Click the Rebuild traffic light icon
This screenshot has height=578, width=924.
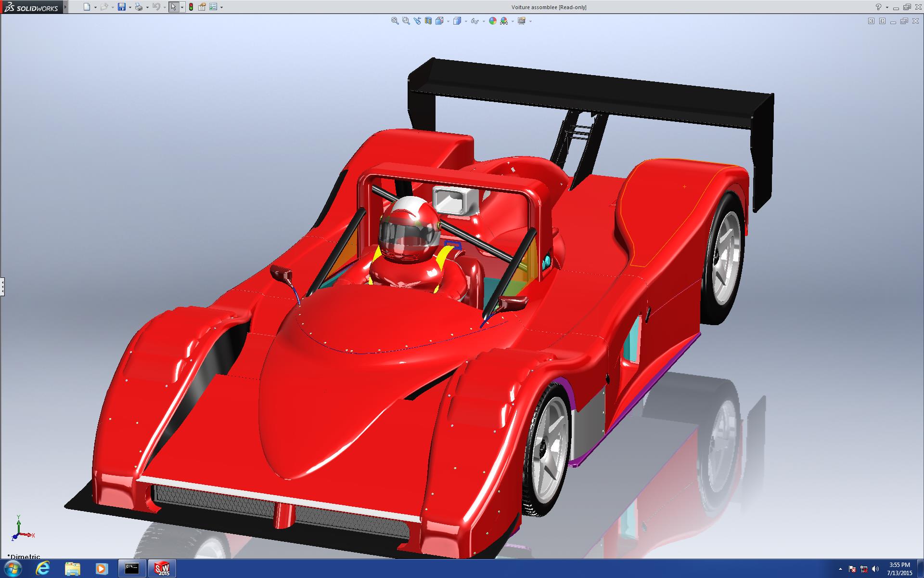(191, 7)
